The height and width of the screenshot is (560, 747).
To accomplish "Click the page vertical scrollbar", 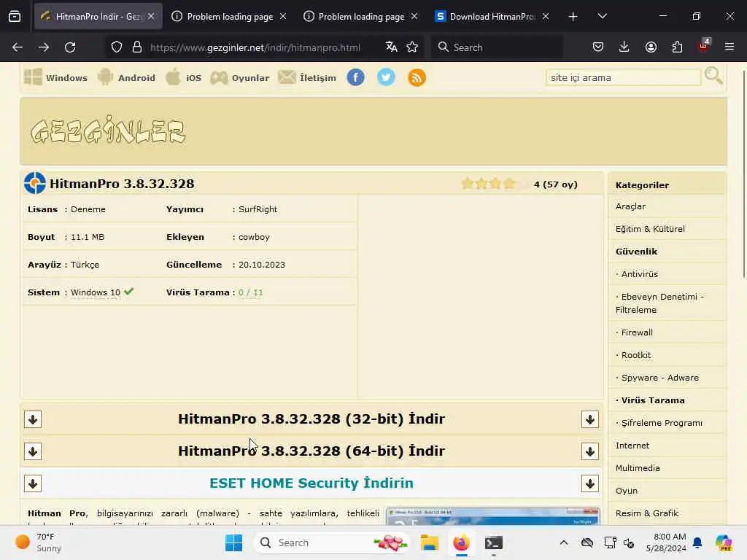I will click(743, 174).
